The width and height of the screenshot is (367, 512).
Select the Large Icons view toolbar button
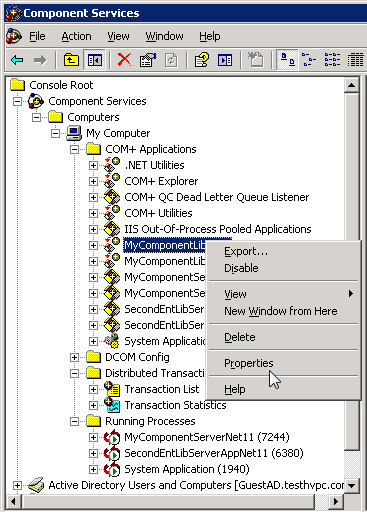coord(287,60)
